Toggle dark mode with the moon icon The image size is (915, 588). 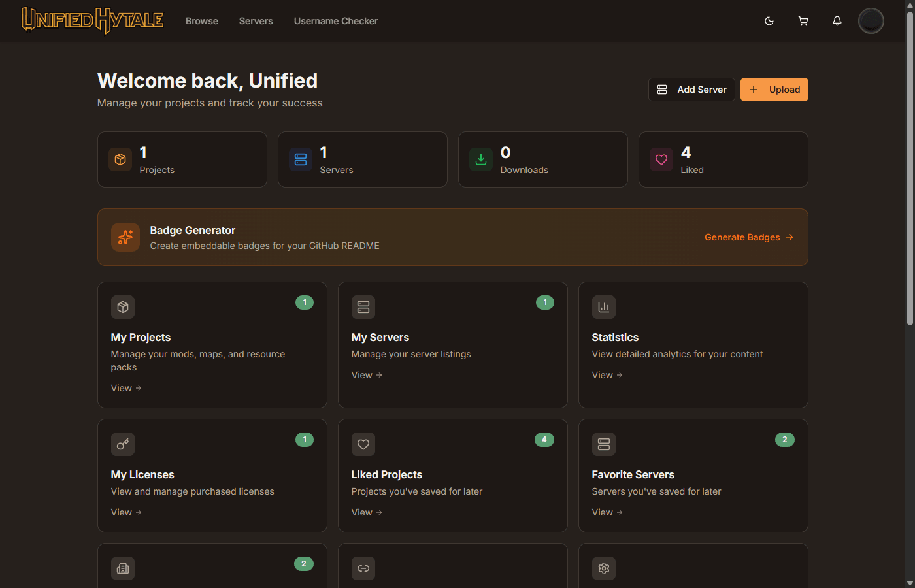[x=769, y=21]
